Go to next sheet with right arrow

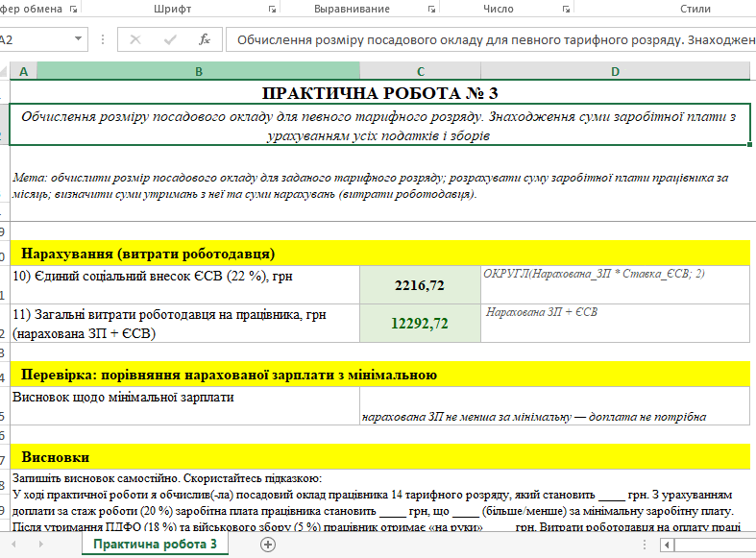tap(41, 544)
